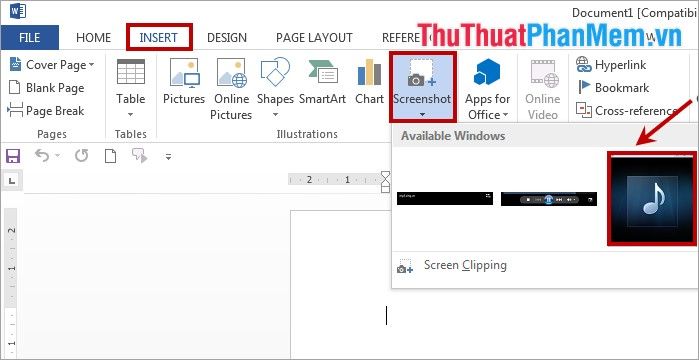The image size is (699, 360).
Task: Collapse the Screenshot dropdown arrow
Action: (422, 115)
